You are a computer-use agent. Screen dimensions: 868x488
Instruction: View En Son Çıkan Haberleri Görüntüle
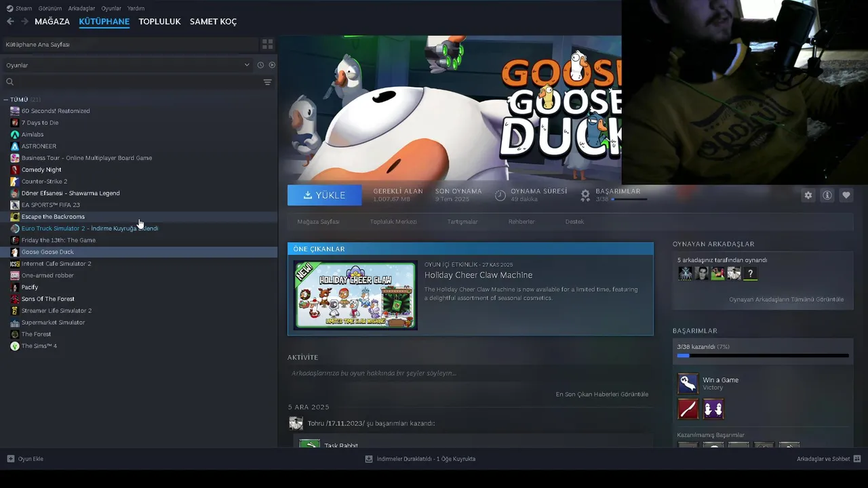(x=601, y=394)
